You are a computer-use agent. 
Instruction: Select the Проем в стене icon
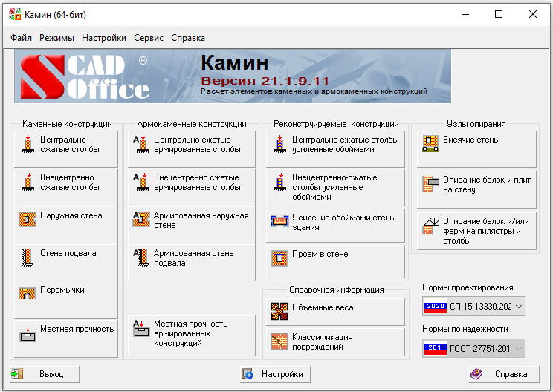coord(279,258)
